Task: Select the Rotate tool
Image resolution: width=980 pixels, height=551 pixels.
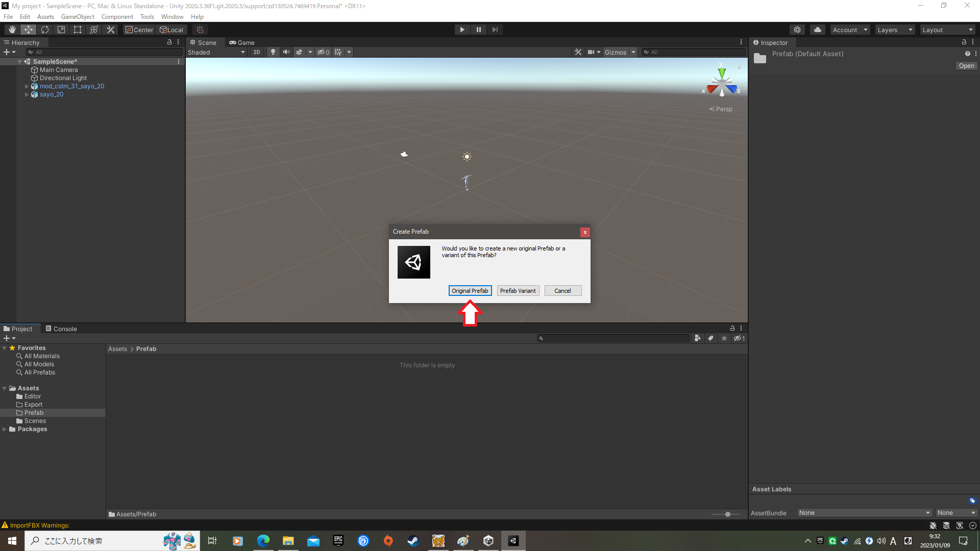Action: [x=45, y=30]
